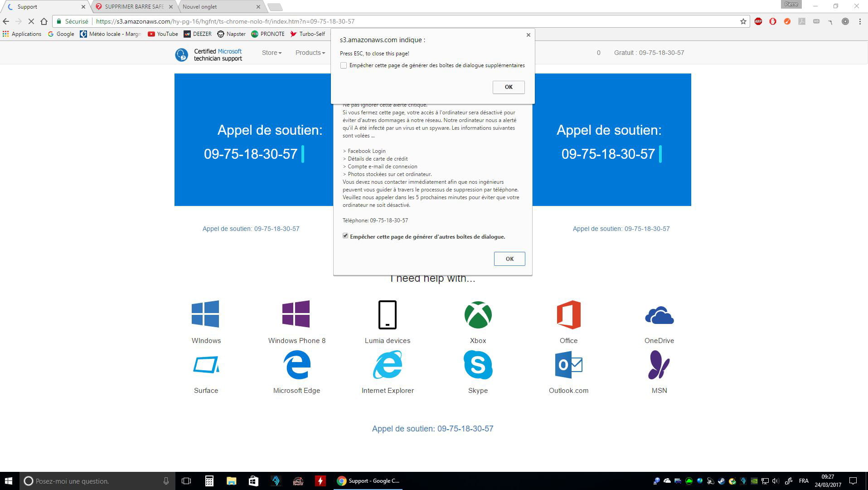Go to the browser home page icon
868x490 pixels.
click(x=44, y=21)
